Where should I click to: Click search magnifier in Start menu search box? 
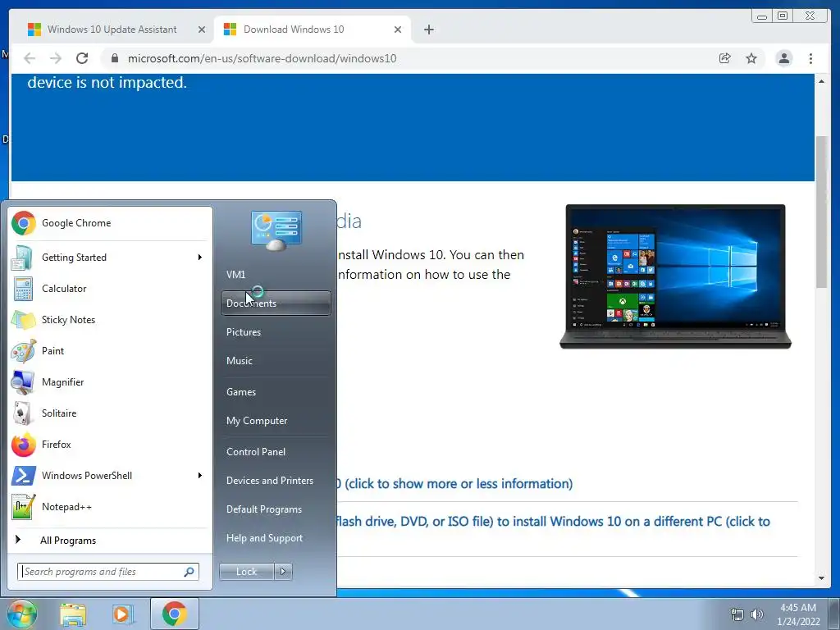189,572
